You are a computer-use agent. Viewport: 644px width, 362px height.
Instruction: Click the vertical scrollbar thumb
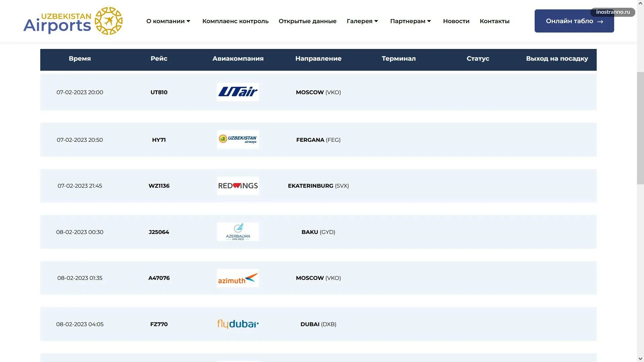click(x=640, y=128)
